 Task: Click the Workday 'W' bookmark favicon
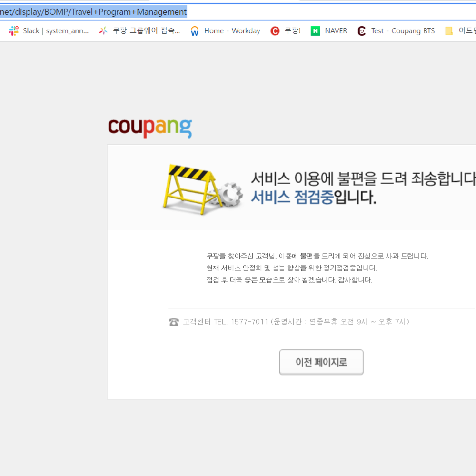click(x=195, y=31)
